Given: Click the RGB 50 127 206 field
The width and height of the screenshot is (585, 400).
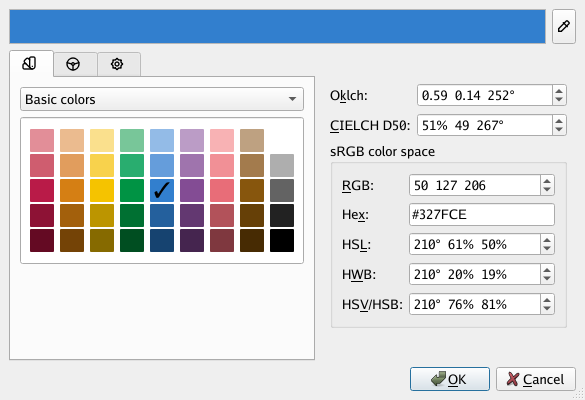Looking at the screenshot, I should pyautogui.click(x=475, y=185).
